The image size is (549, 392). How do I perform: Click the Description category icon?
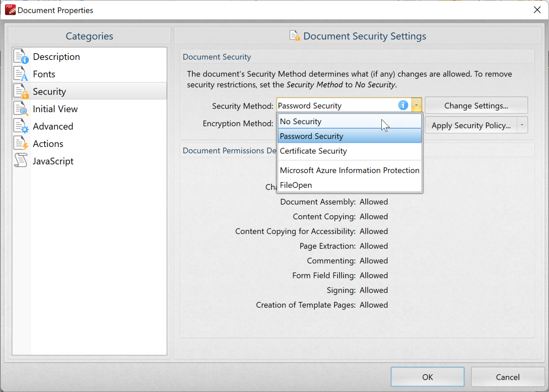(x=21, y=56)
